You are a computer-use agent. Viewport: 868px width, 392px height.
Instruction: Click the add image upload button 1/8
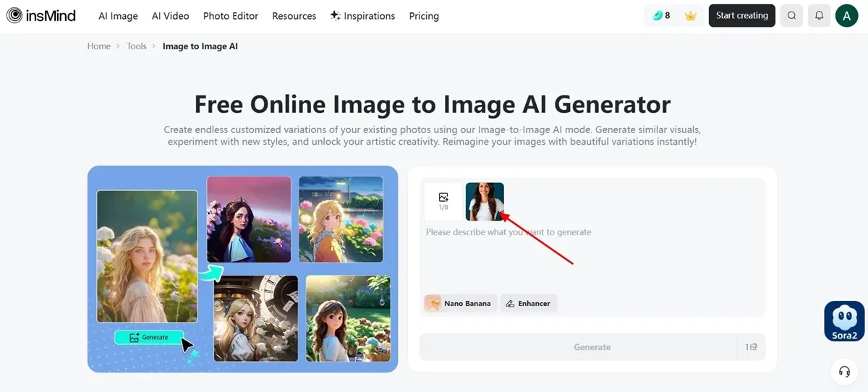443,202
